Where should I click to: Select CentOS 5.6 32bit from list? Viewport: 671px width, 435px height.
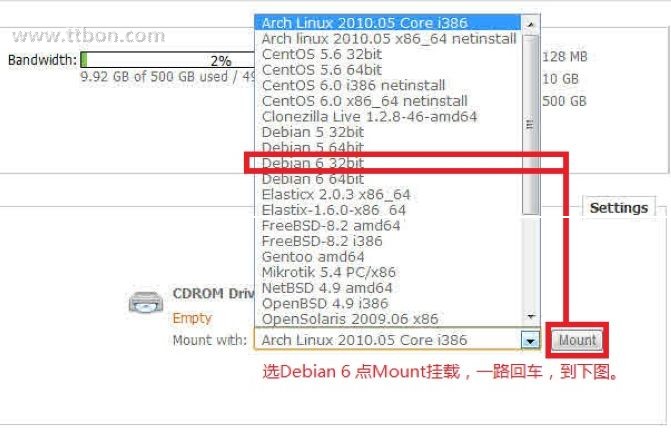(389, 54)
